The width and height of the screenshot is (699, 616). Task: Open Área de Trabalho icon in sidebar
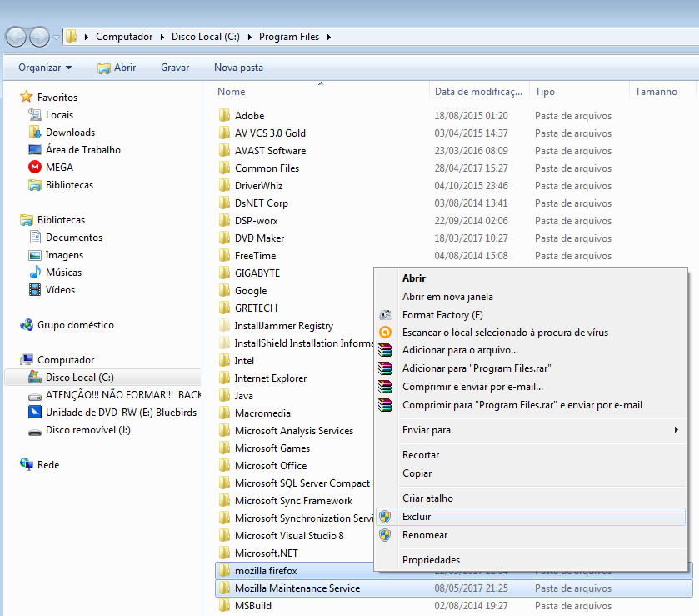click(35, 149)
